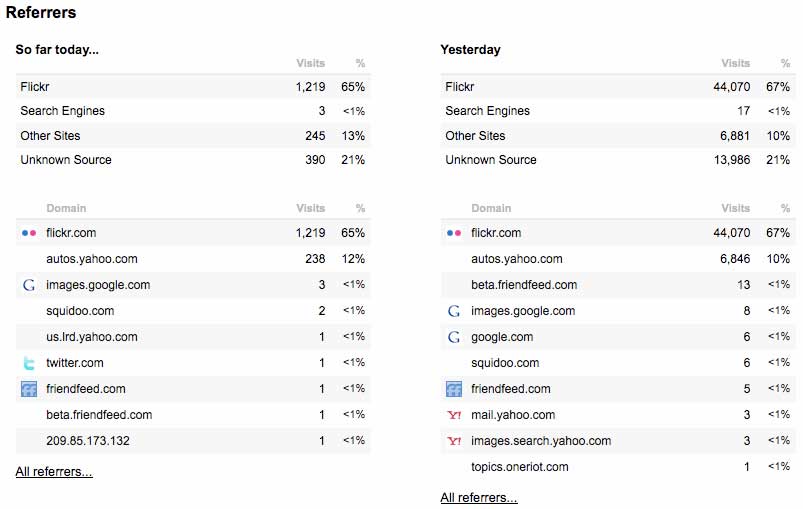Click today's Unknown Source row
This screenshot has width=803, height=509.
tap(66, 160)
